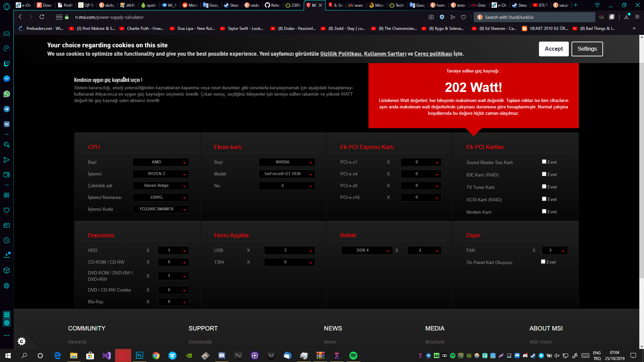The image size is (644, 362).
Task: Switch to the GitHub Releases tab
Action: [x=272, y=5]
